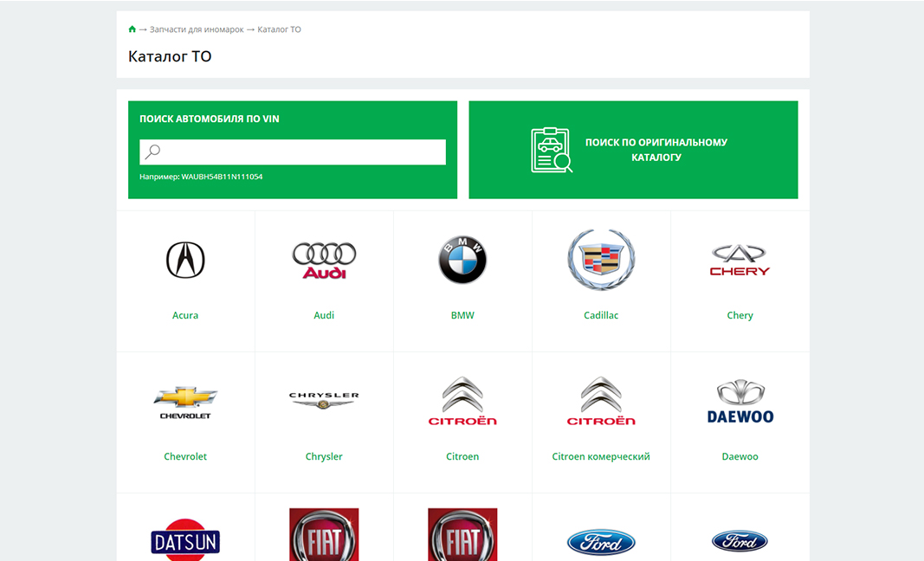Select the Cadillac crest logo
The width and height of the screenshot is (924, 561).
(x=601, y=259)
